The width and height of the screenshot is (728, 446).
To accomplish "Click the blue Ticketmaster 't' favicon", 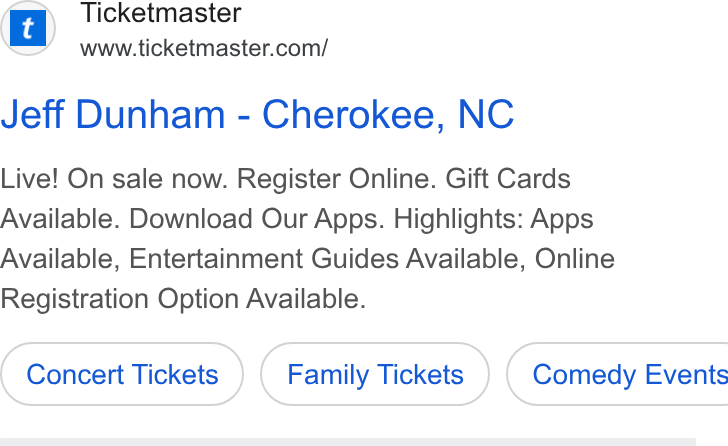I will point(28,28).
